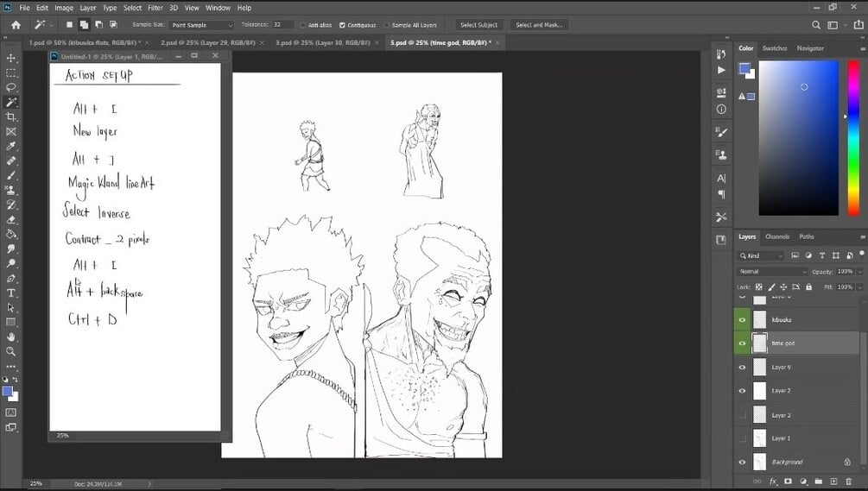Click the Select Subject button

click(x=478, y=25)
